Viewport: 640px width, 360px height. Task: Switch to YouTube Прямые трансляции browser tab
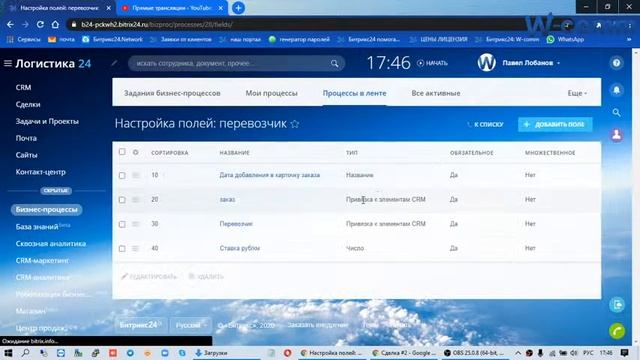(x=171, y=8)
